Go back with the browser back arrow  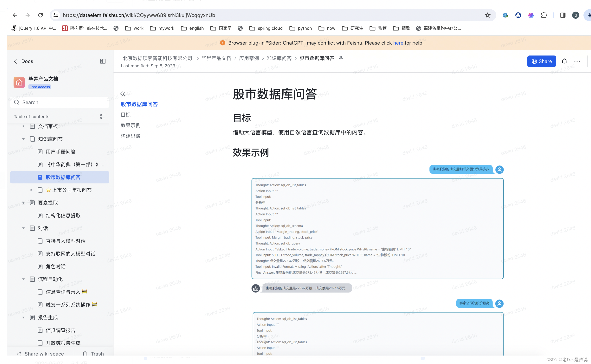15,15
